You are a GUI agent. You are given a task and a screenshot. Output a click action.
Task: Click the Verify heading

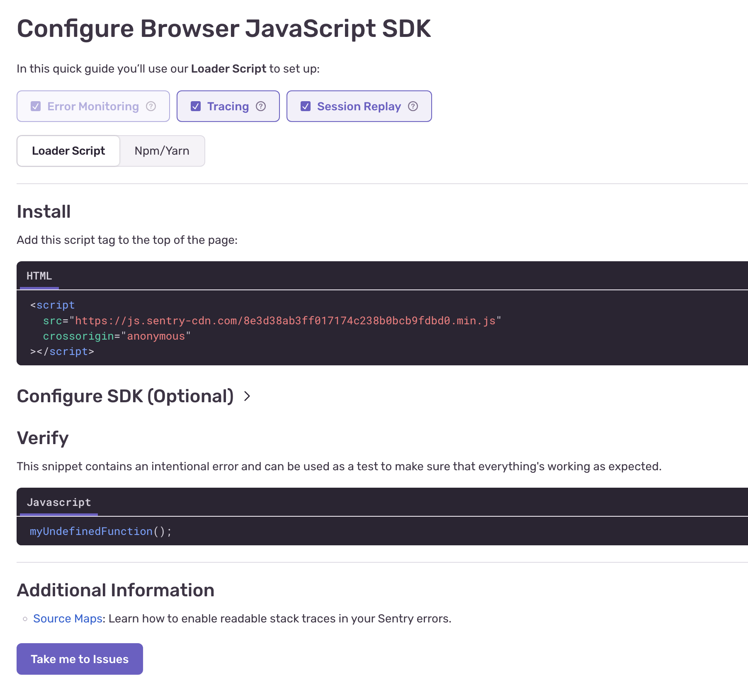pyautogui.click(x=43, y=438)
